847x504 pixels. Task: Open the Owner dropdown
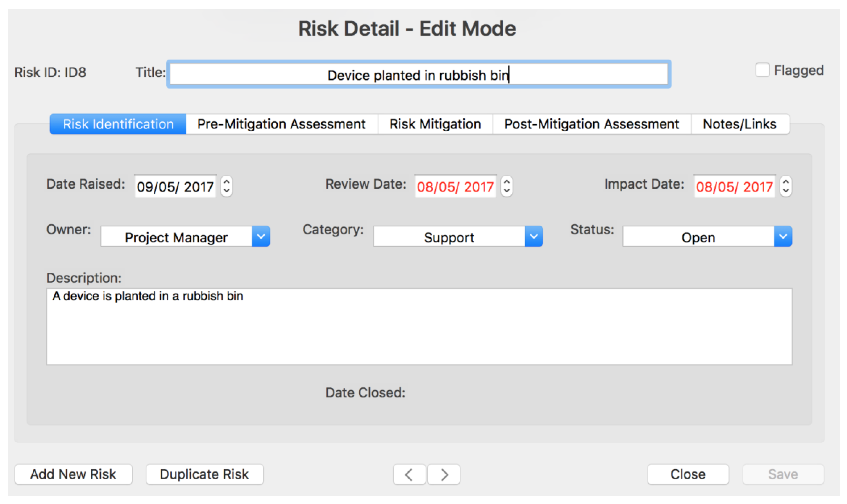tap(261, 236)
